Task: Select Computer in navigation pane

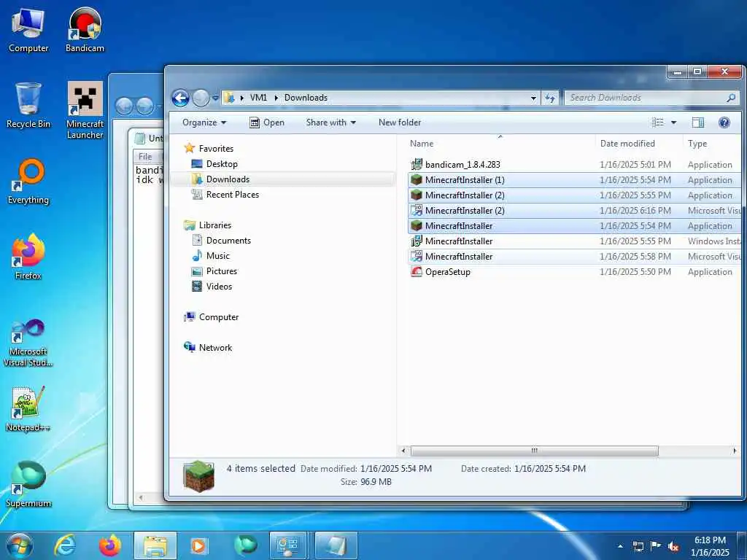Action: pos(211,317)
